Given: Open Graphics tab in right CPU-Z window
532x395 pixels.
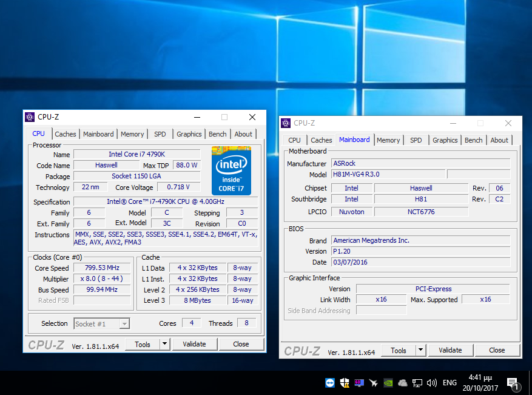Looking at the screenshot, I should pyautogui.click(x=445, y=140).
